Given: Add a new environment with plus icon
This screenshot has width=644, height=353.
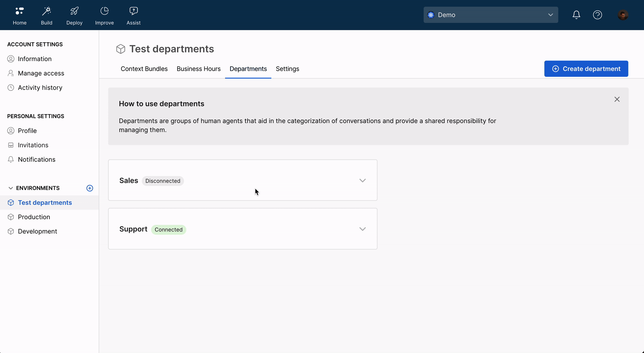Looking at the screenshot, I should [90, 188].
